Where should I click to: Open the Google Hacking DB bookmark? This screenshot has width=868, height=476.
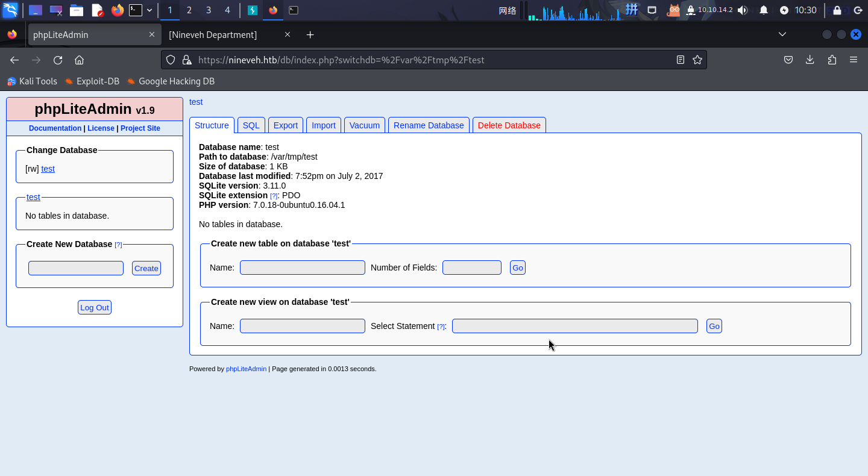[171, 81]
